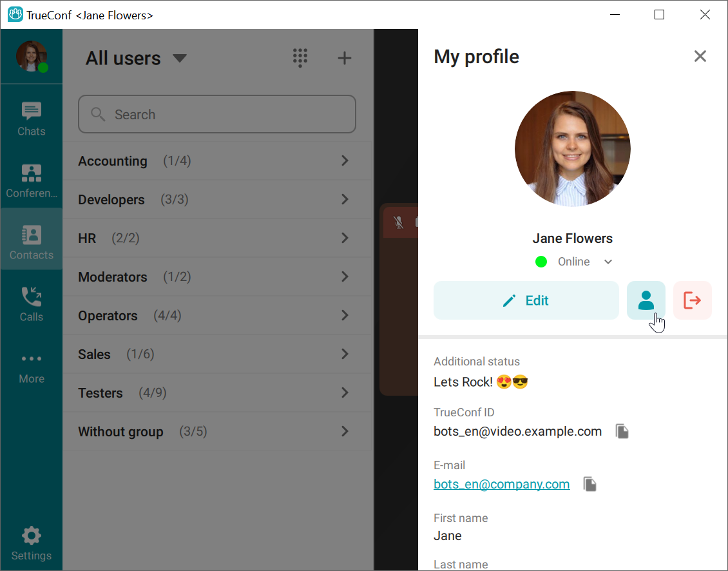Open the All users filter dropdown

click(136, 58)
